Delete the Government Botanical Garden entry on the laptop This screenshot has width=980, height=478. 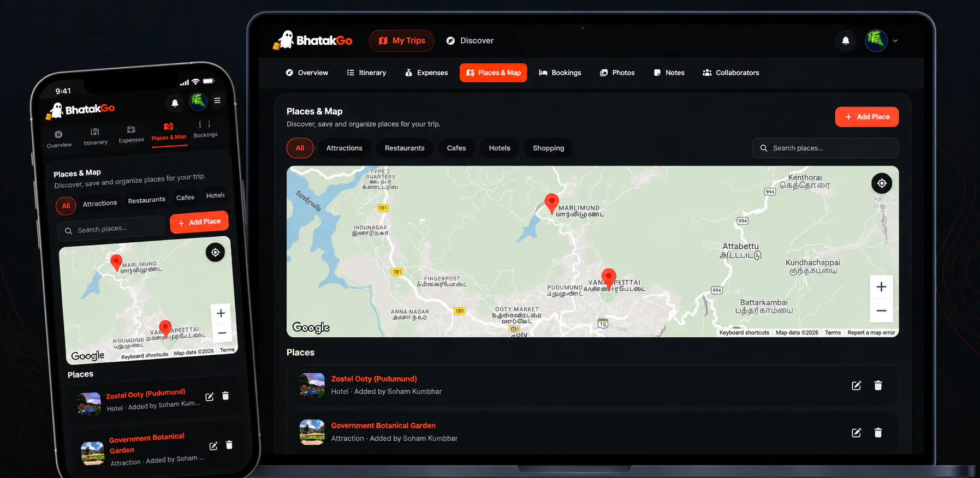click(878, 433)
